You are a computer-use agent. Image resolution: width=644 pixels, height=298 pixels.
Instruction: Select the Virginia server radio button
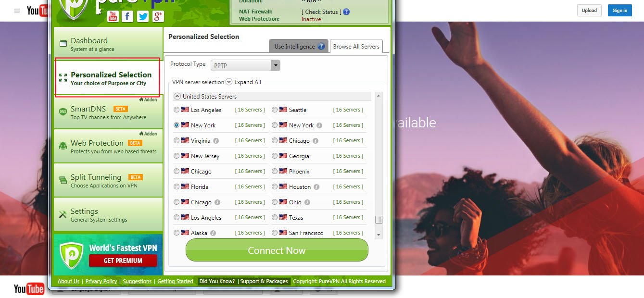point(177,140)
